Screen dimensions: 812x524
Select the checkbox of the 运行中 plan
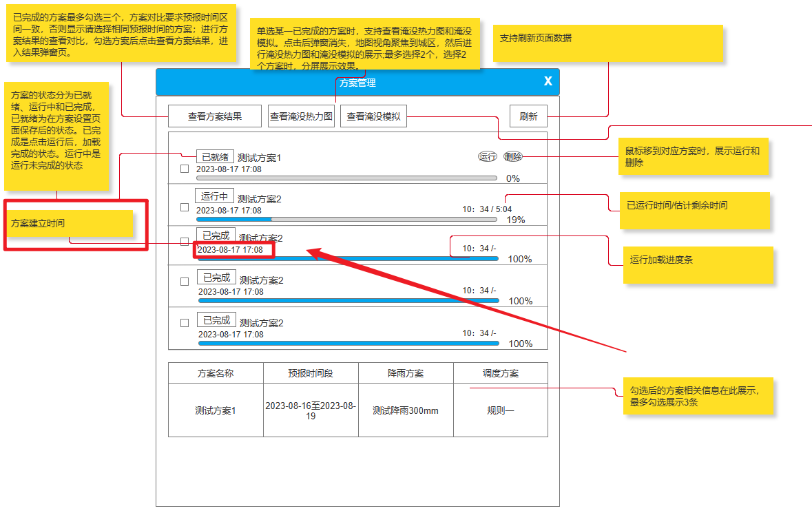184,207
